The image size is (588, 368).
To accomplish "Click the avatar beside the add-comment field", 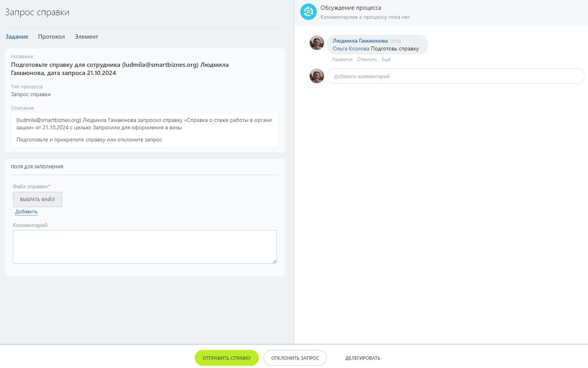I will tap(317, 76).
